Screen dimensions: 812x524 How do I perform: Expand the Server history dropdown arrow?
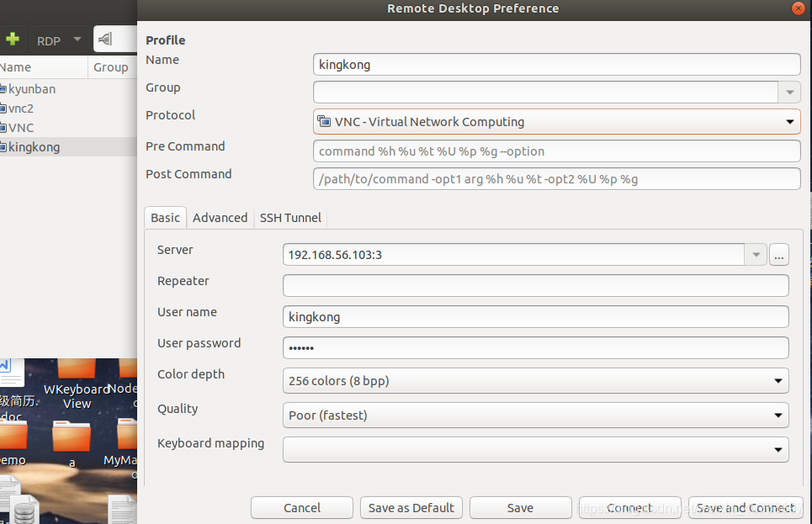coord(756,255)
